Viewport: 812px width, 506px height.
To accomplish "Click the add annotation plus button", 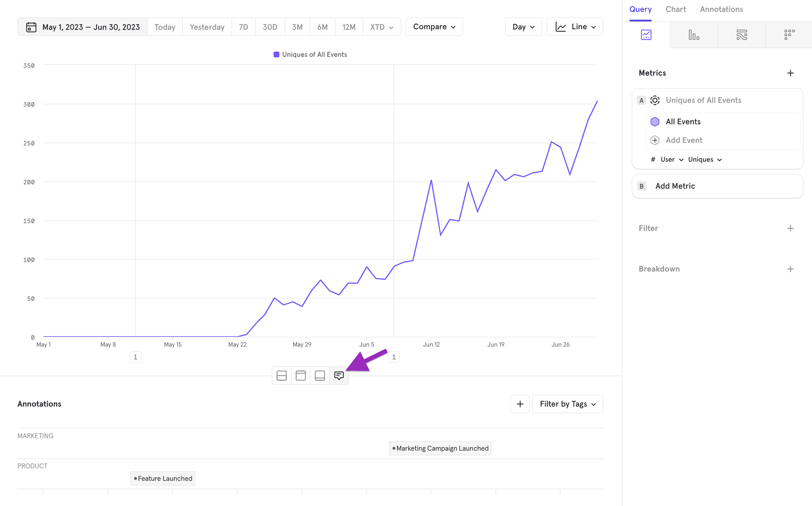I will coord(520,404).
